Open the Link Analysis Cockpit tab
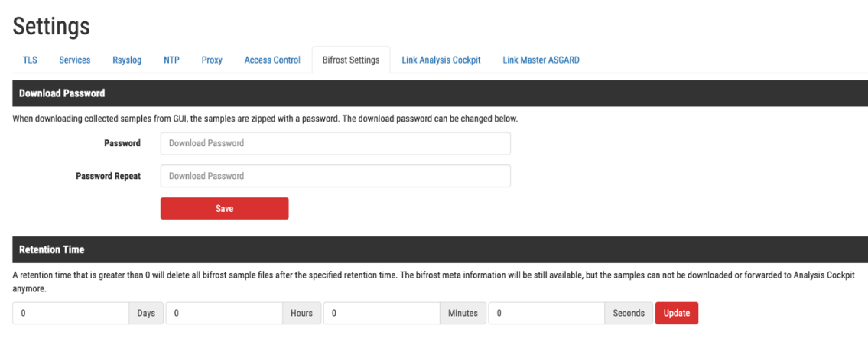868x355 pixels. 441,60
